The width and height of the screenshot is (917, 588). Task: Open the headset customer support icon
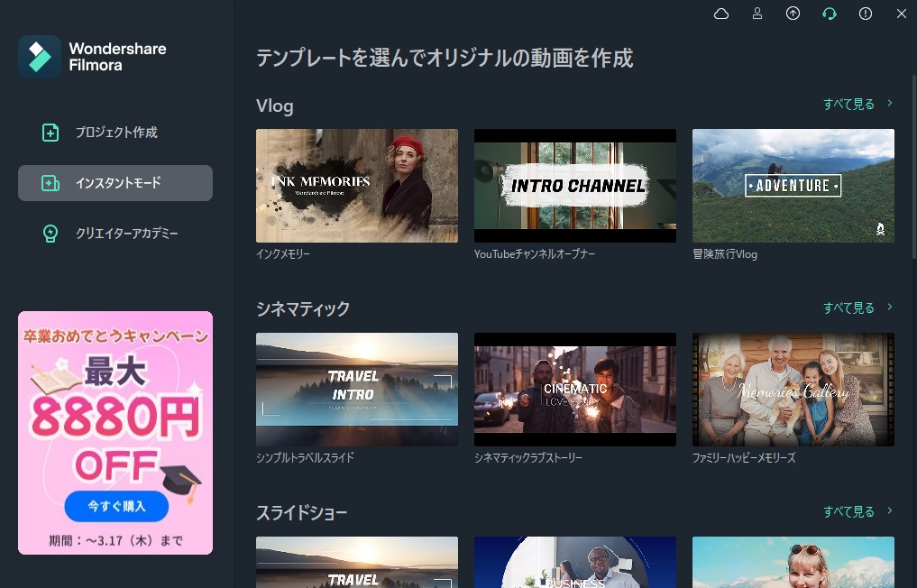(x=830, y=14)
